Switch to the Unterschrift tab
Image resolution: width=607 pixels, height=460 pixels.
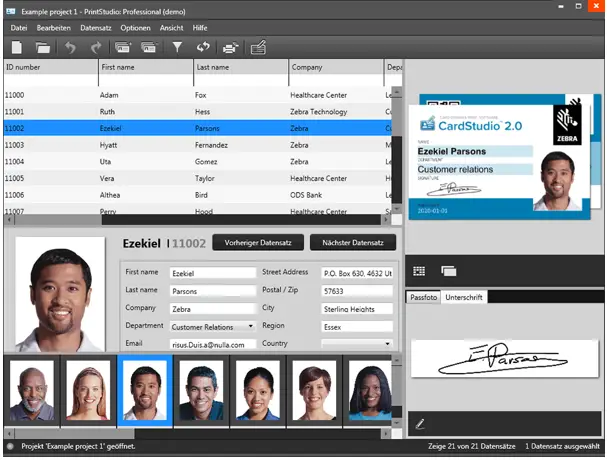pyautogui.click(x=464, y=297)
